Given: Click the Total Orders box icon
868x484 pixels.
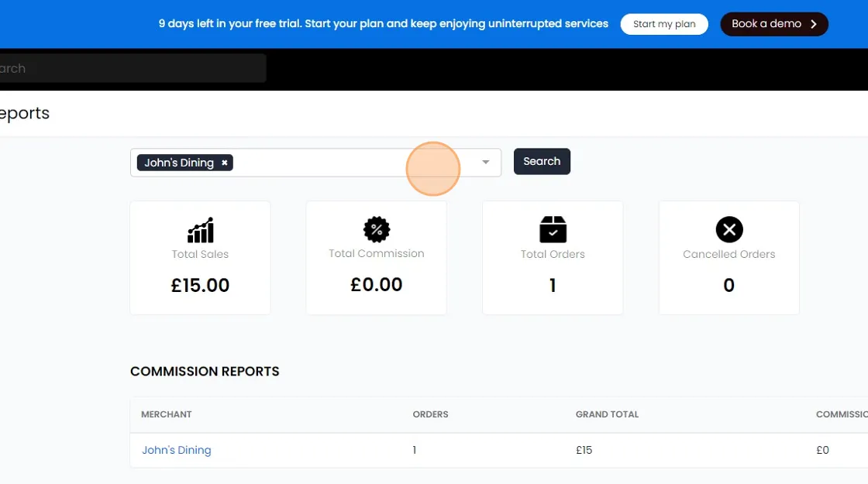Looking at the screenshot, I should pos(553,229).
